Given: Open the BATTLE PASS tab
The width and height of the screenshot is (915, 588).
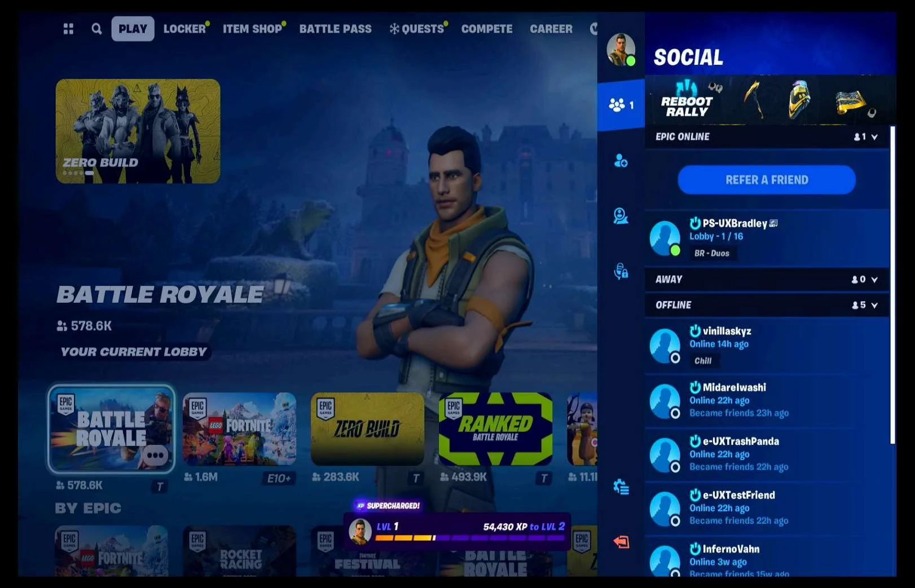Looking at the screenshot, I should pyautogui.click(x=335, y=29).
